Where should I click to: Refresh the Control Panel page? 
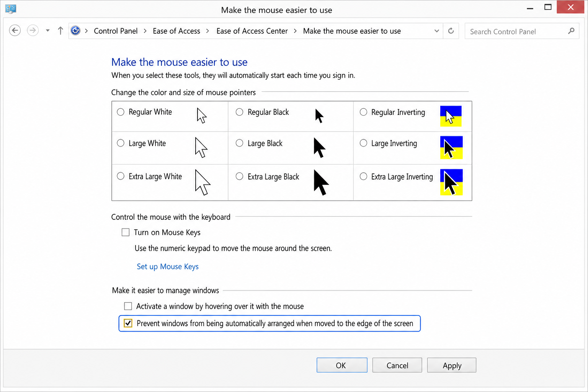click(451, 31)
